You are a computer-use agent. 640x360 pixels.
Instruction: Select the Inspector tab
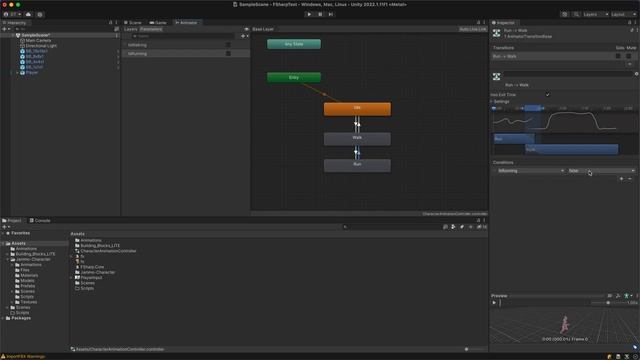pyautogui.click(x=503, y=22)
